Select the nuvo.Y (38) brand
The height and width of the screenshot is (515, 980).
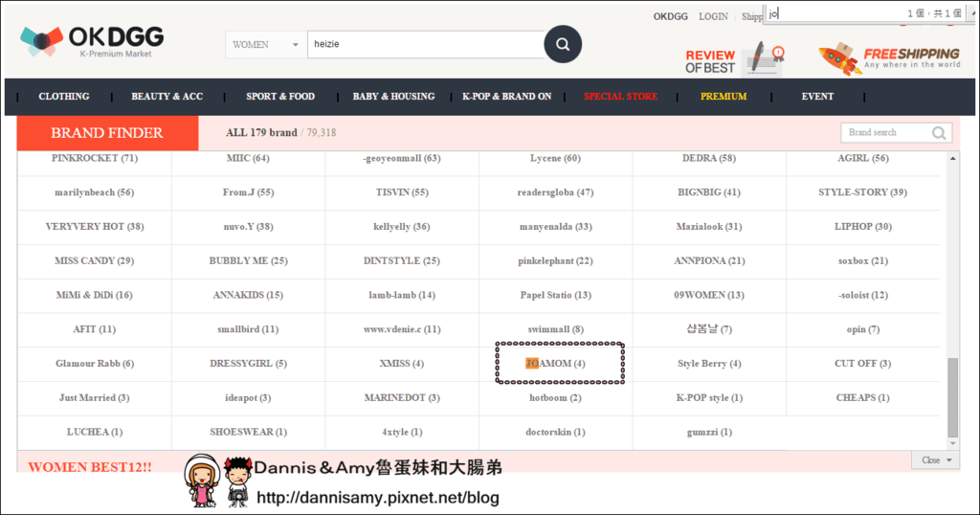click(248, 226)
